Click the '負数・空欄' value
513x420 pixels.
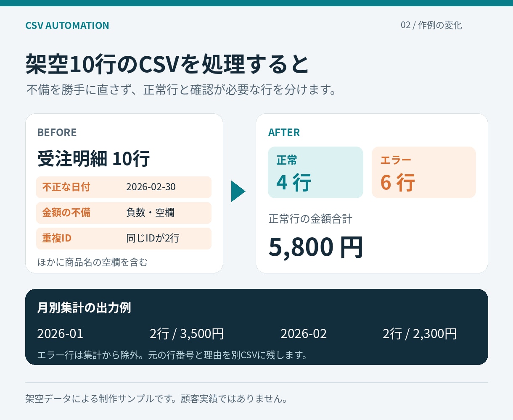point(150,213)
